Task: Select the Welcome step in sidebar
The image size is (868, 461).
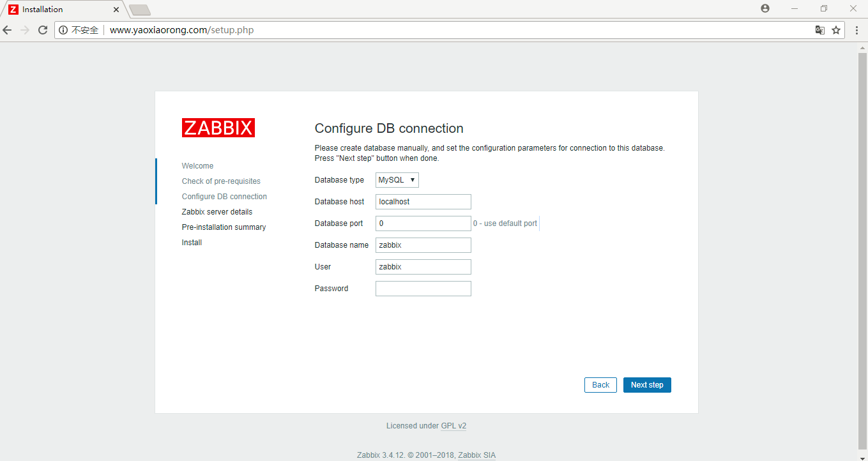Action: click(x=197, y=166)
